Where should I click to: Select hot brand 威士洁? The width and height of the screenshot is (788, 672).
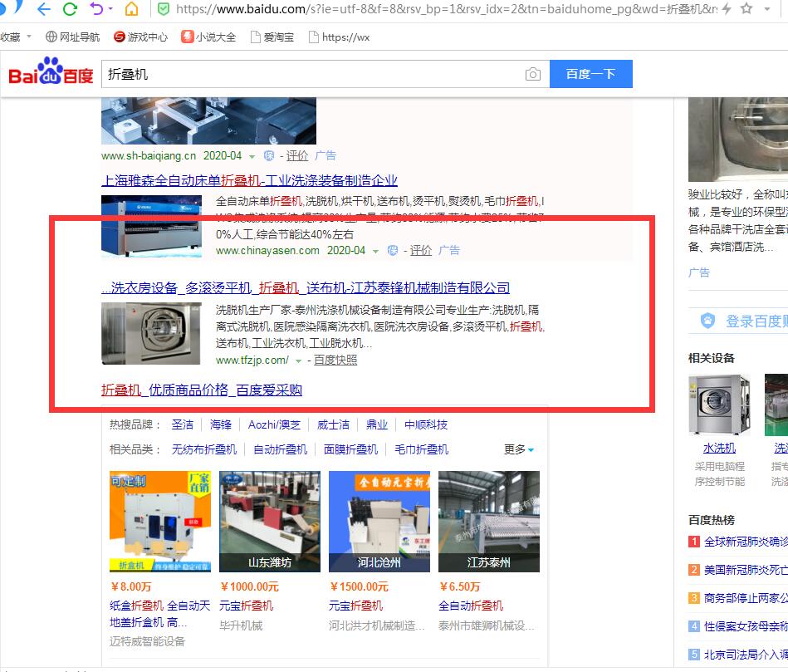tap(333, 424)
